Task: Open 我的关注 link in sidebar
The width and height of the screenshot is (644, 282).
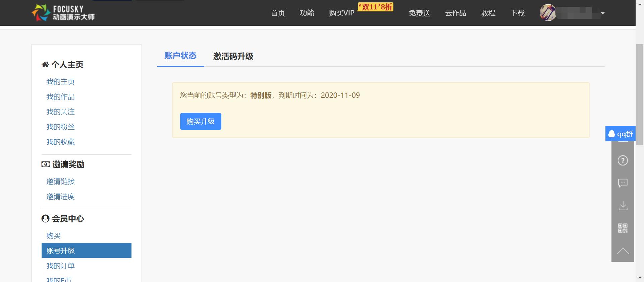Action: point(60,112)
